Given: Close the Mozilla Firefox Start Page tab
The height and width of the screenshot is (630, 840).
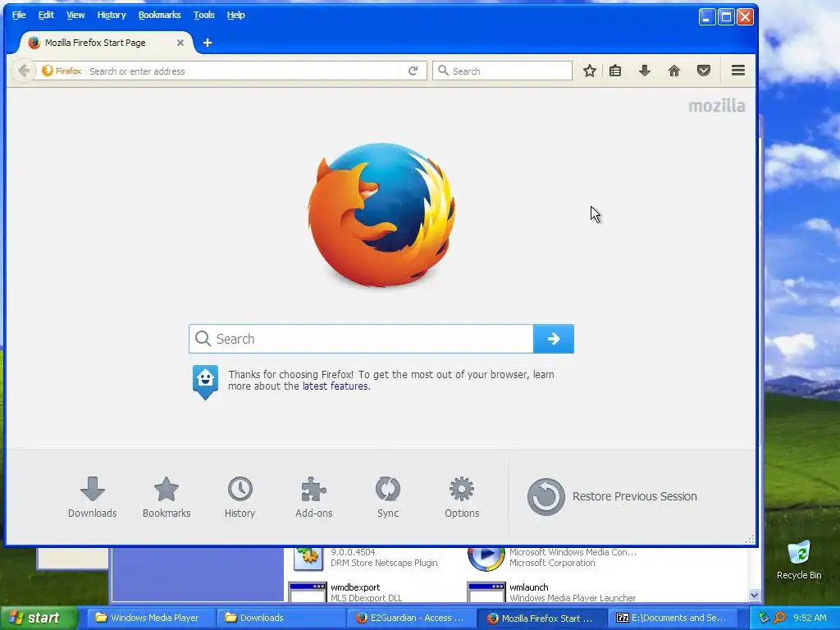Looking at the screenshot, I should (180, 43).
